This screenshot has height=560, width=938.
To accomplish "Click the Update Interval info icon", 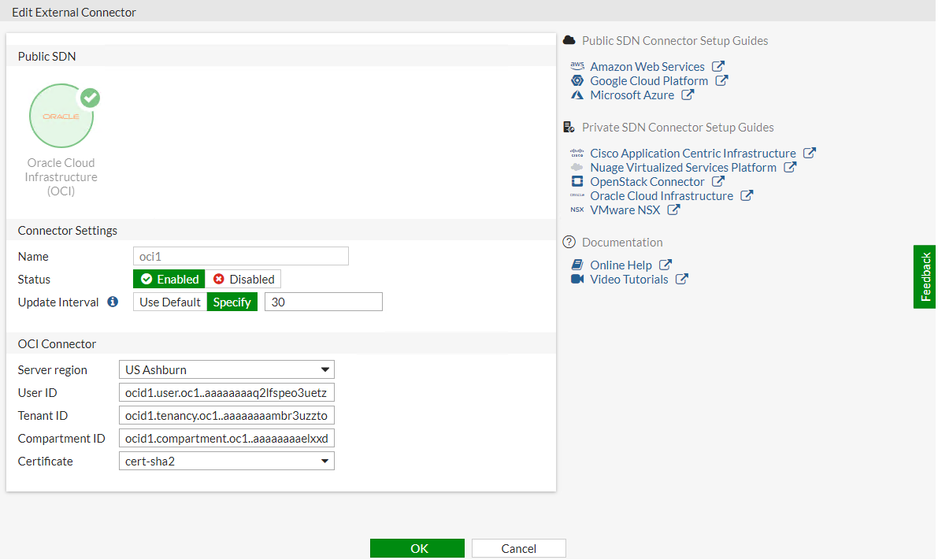I will (111, 301).
